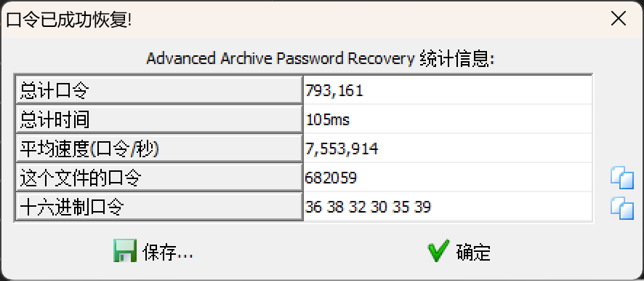Select the 105ms total time value
Screen dimensions: 644x281
click(448, 119)
